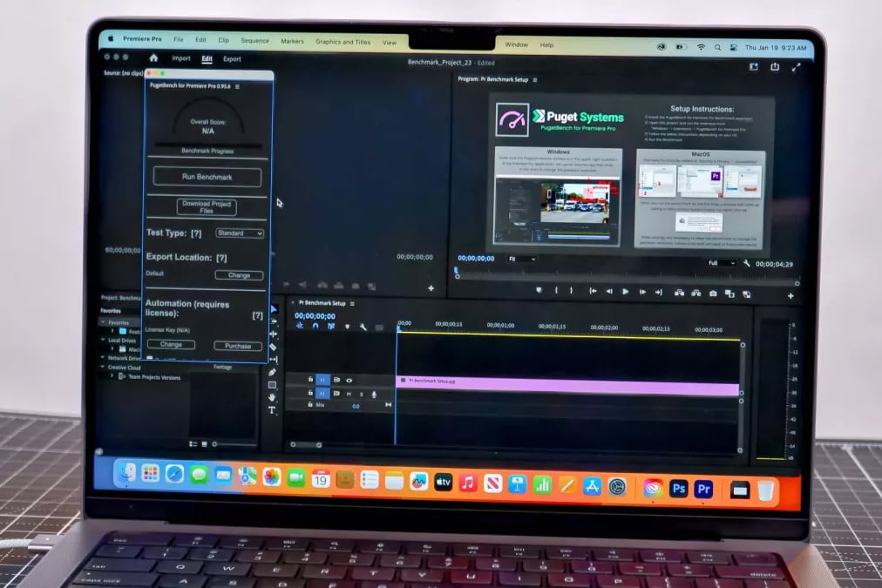Open the Window menu
Viewport: 882px width, 588px height.
click(516, 44)
